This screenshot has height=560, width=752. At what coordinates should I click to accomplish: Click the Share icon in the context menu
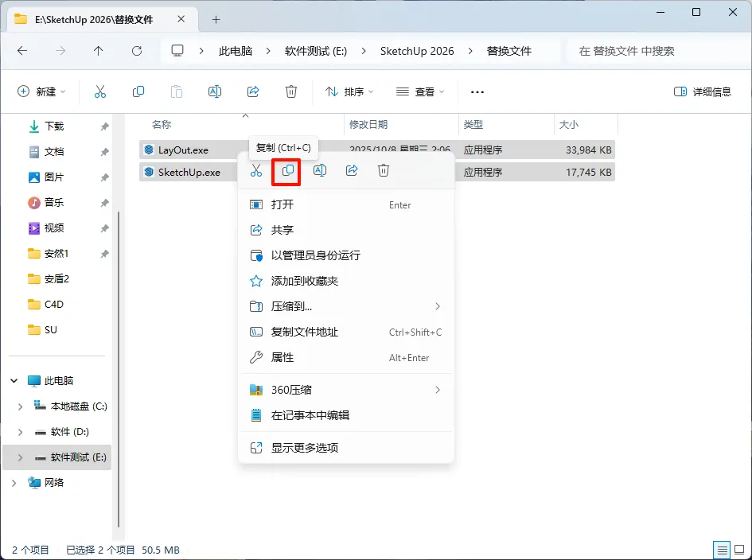click(x=352, y=170)
